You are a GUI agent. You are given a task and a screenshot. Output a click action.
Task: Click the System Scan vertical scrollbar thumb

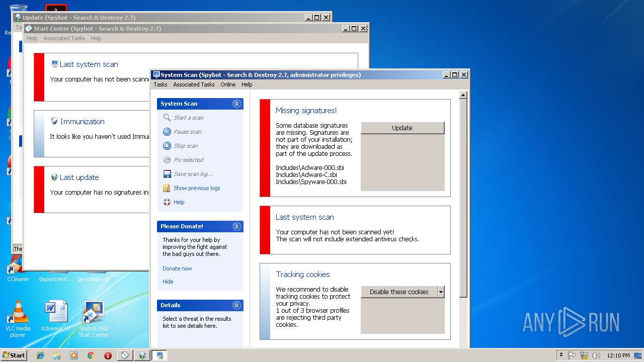tap(463, 198)
